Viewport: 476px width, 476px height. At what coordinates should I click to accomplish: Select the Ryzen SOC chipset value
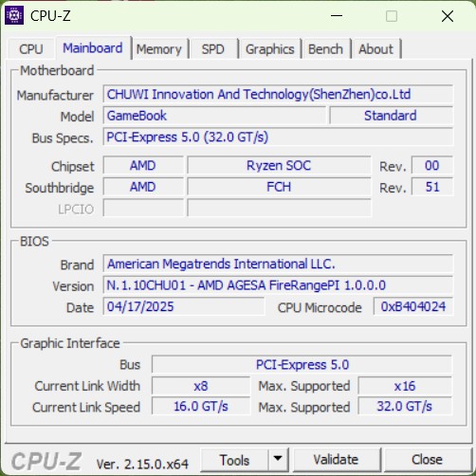click(x=279, y=165)
